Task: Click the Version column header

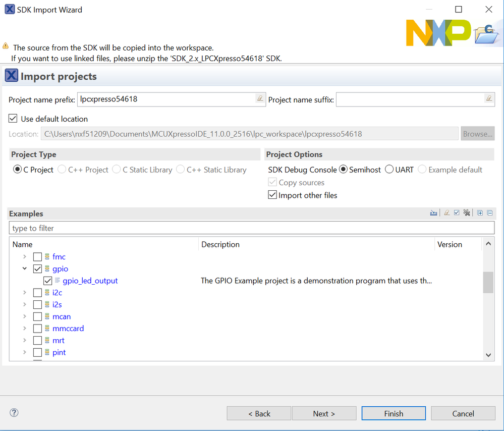Action: 458,244
